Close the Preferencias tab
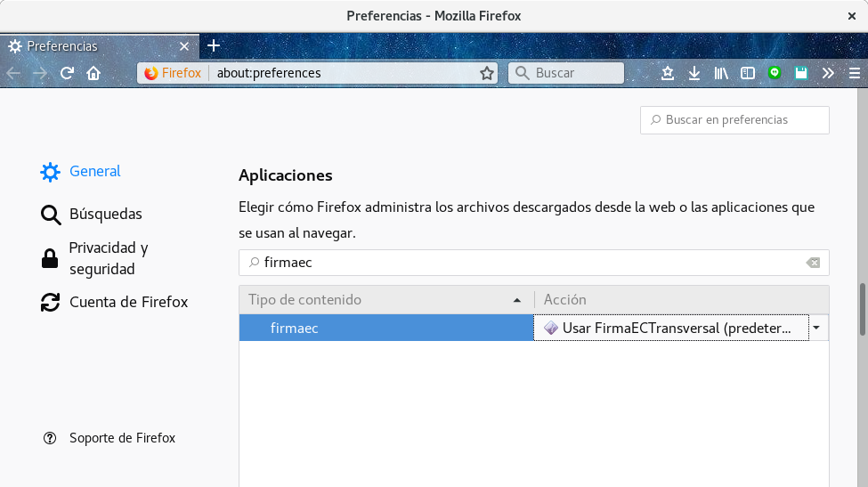This screenshot has height=487, width=868. (184, 46)
